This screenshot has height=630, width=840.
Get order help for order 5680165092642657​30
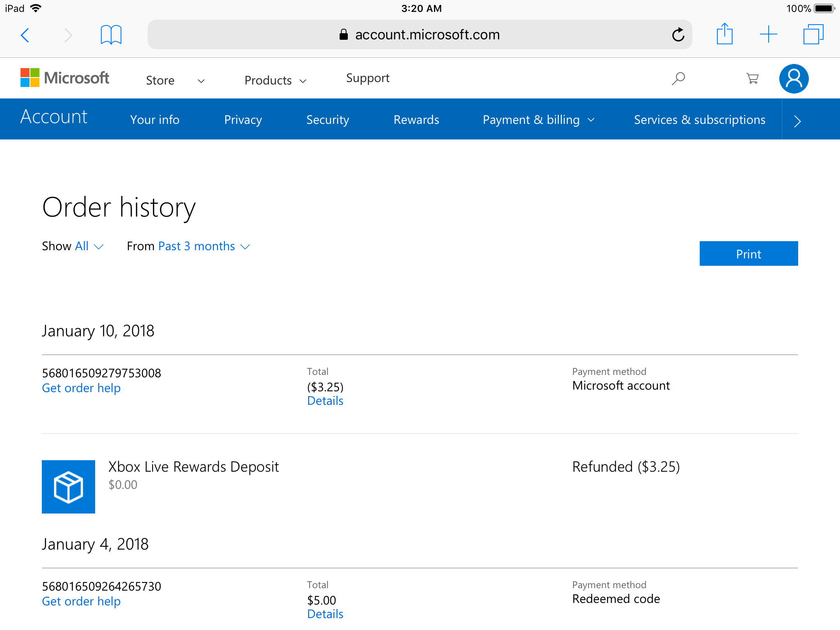[x=81, y=601]
